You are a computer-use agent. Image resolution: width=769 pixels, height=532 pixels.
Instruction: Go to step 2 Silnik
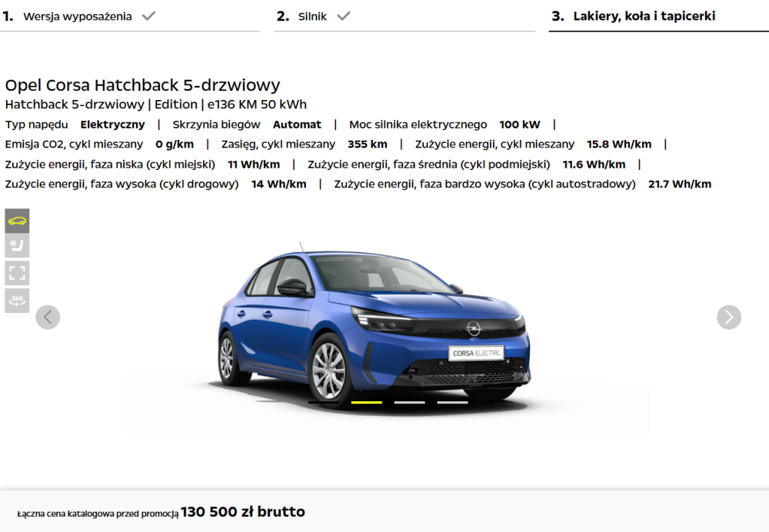314,16
